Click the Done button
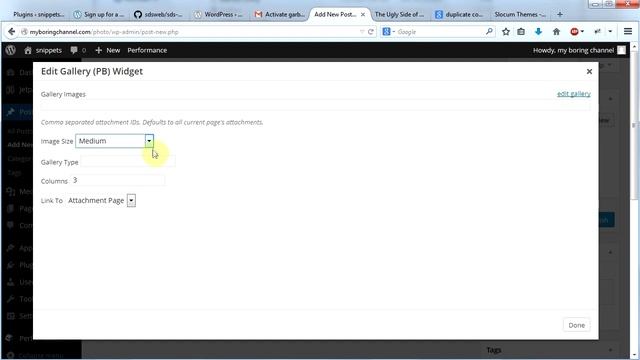This screenshot has height=360, width=640. click(576, 325)
